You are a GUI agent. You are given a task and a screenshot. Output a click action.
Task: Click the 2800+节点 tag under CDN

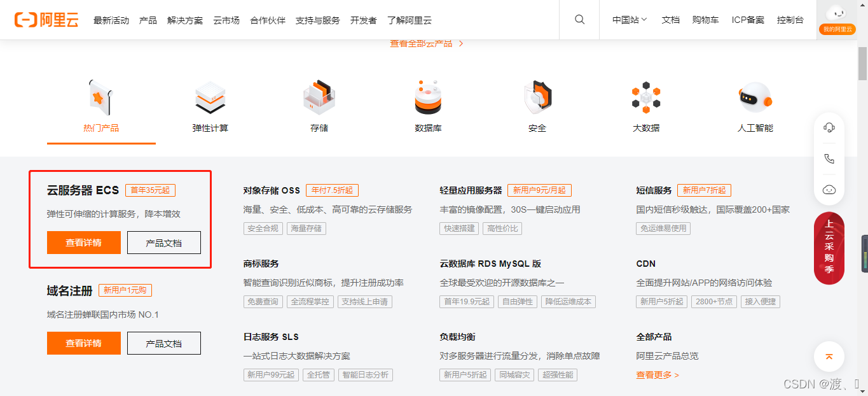click(x=715, y=302)
